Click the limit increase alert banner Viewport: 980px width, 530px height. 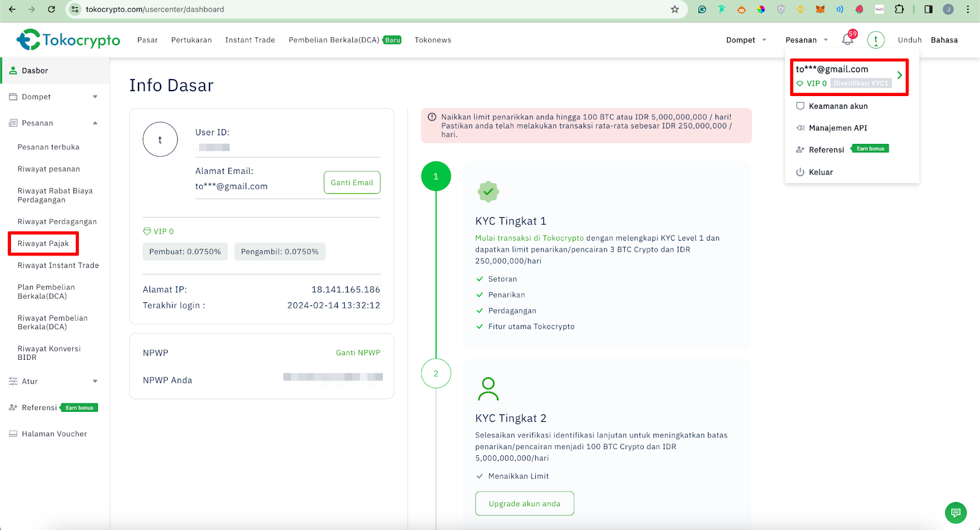586,125
